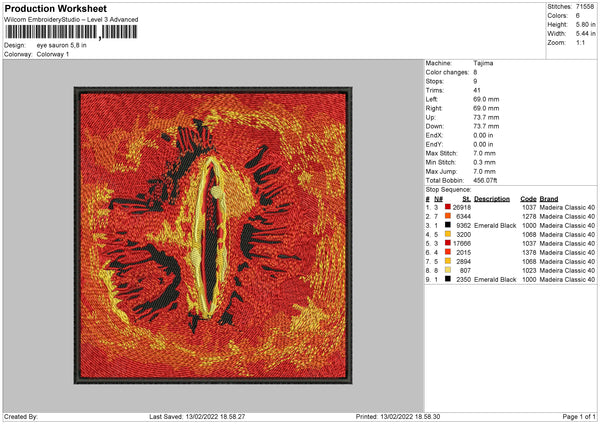The width and height of the screenshot is (600, 424).
Task: Click the black swatch beside stitch count 2350
Action: pos(448,279)
